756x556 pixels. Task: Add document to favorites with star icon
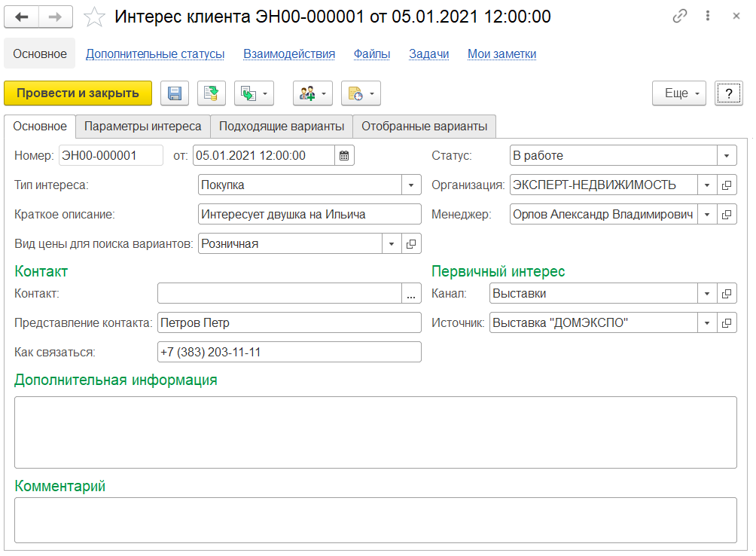93,17
